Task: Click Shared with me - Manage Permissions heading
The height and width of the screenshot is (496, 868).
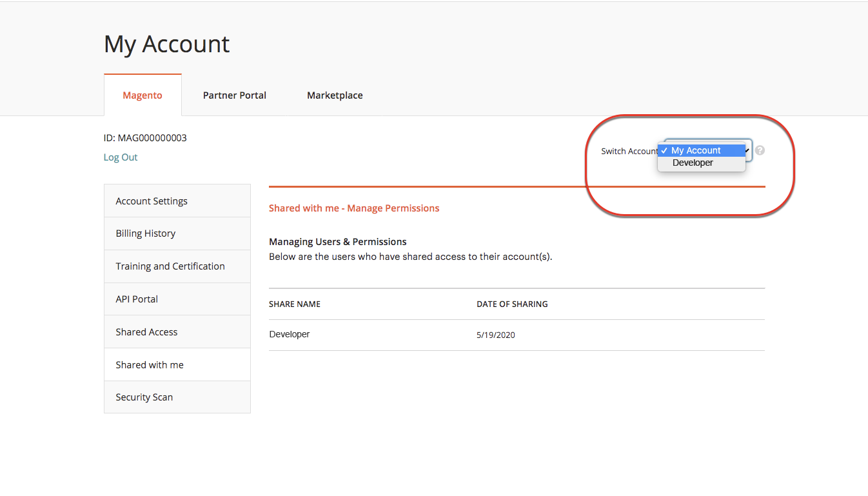Action: [354, 208]
